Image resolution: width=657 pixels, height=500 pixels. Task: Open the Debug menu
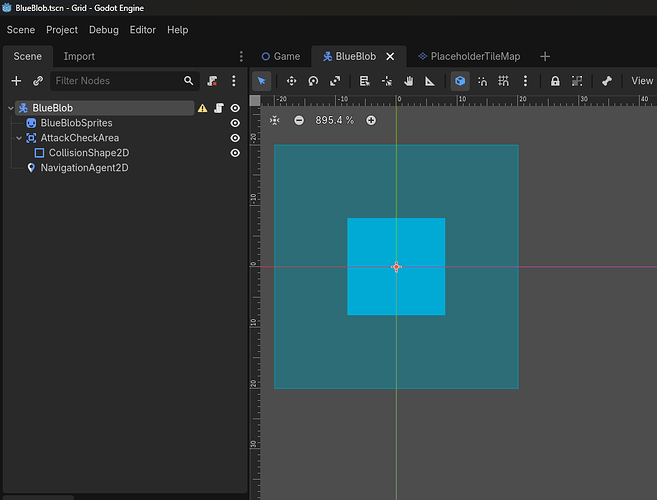coord(103,30)
